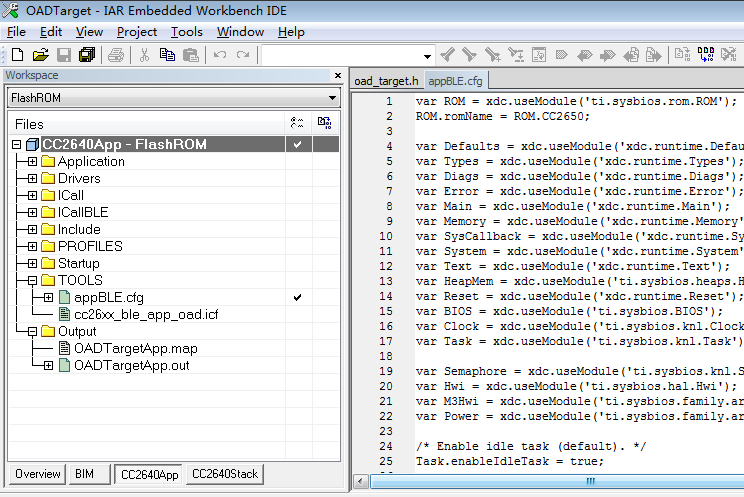
Task: Open the Window menu
Action: coord(240,32)
